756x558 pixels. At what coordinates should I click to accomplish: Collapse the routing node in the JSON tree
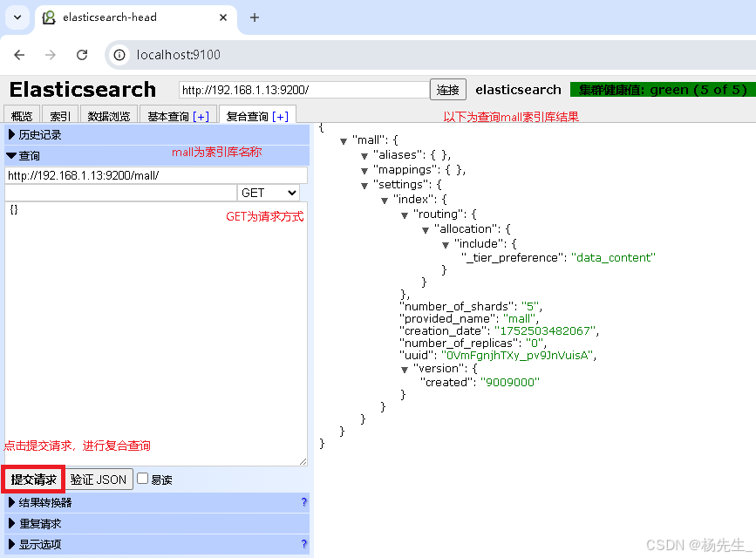(404, 214)
